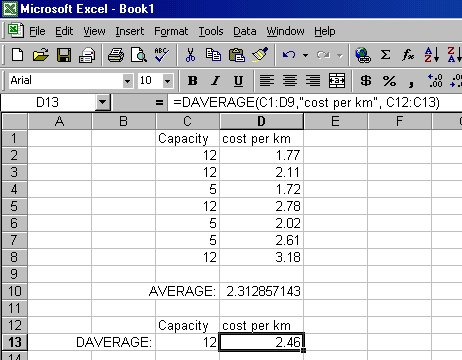Toggle Underline formatting

(x=238, y=80)
